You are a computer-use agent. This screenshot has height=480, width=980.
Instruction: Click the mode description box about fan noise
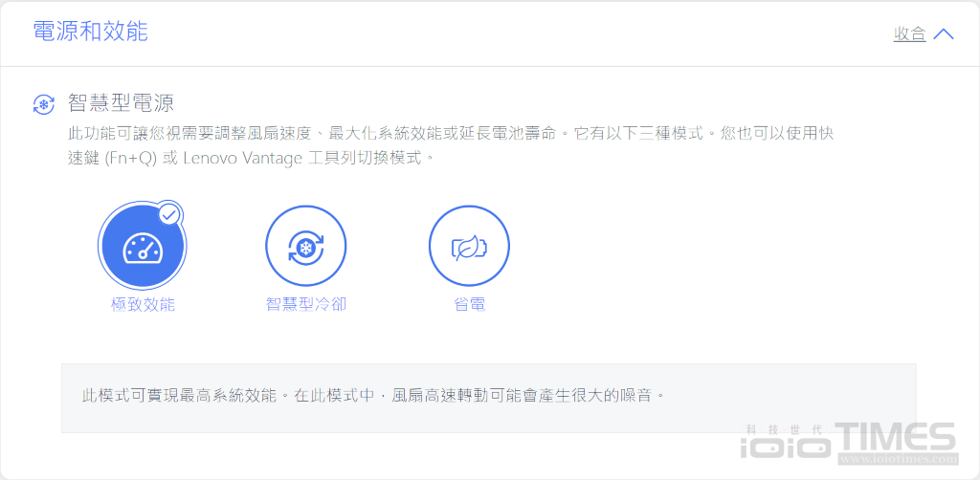(488, 397)
